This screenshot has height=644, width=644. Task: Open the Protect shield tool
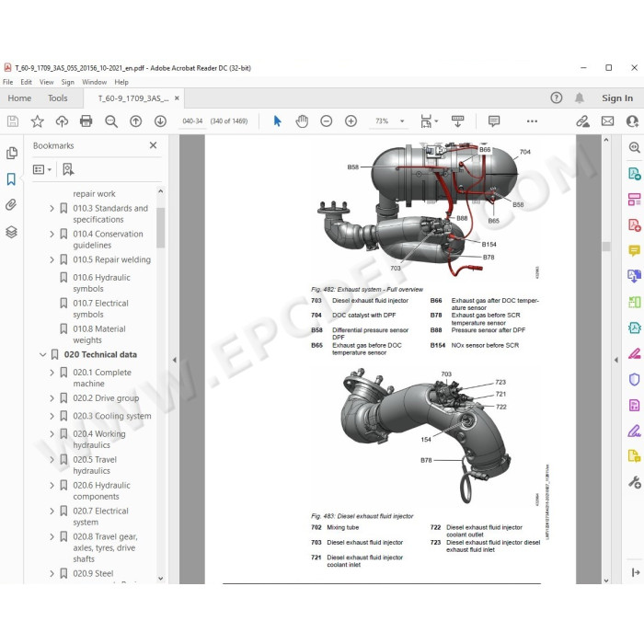[635, 379]
